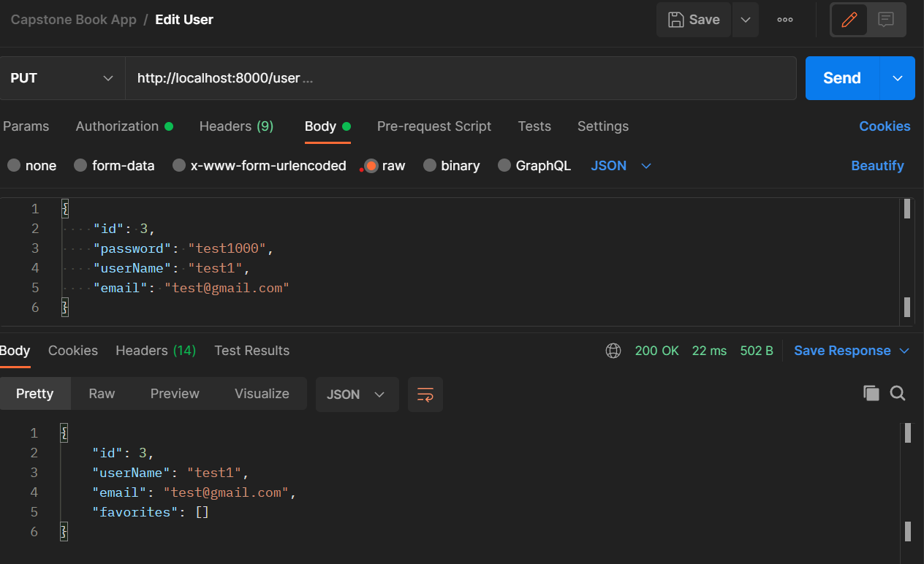The height and width of the screenshot is (564, 924).
Task: Switch to Preview response view
Action: [175, 394]
